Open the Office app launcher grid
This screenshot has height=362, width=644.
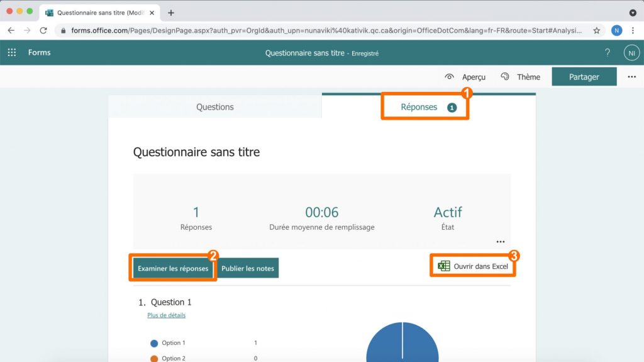click(x=12, y=52)
